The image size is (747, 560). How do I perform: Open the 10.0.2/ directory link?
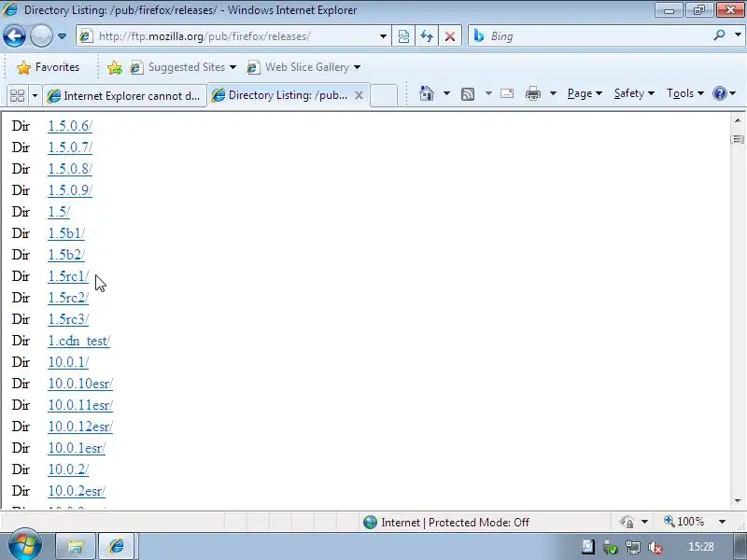point(68,469)
